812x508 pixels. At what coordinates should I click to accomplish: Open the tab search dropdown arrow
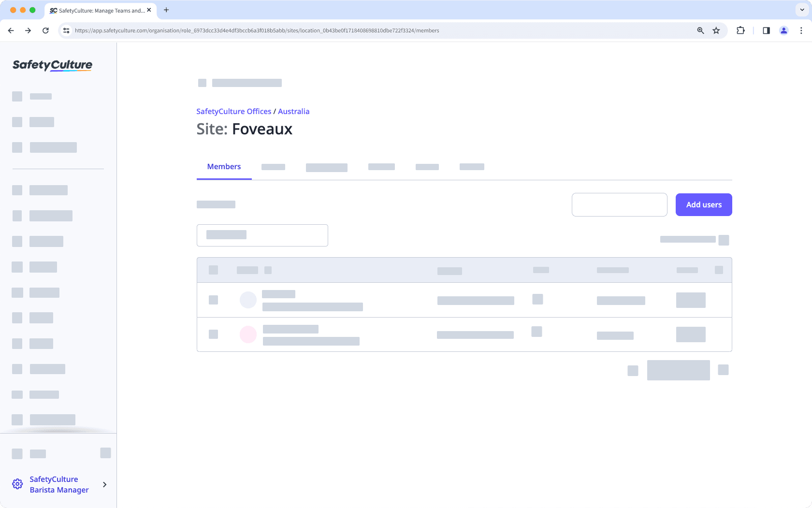coord(801,10)
